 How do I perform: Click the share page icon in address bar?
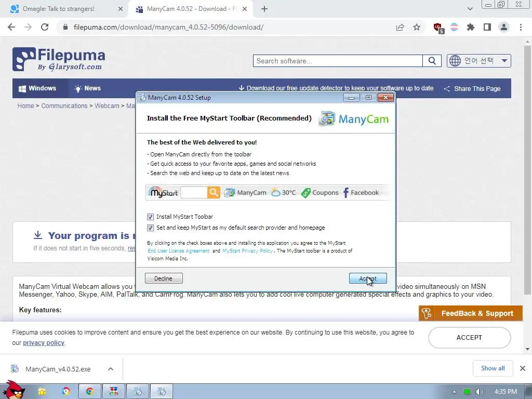click(x=400, y=27)
